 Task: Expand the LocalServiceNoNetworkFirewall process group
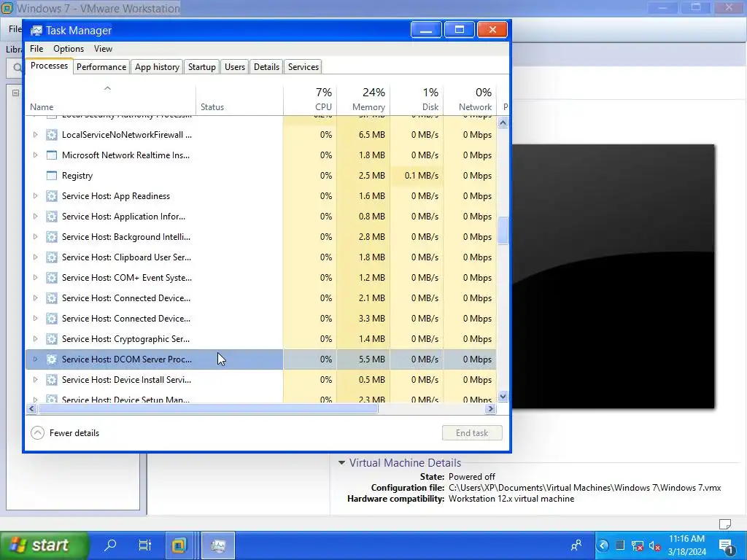35,135
